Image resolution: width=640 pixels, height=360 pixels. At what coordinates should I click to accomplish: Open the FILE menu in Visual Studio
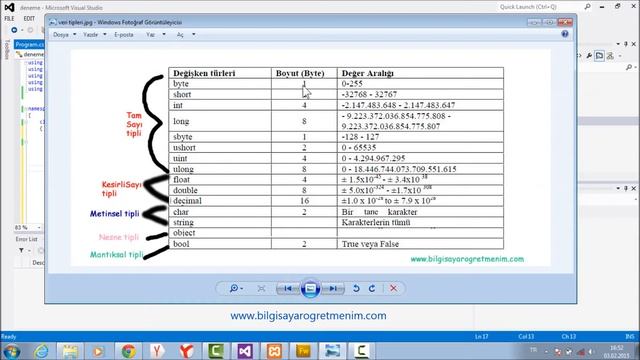[9, 19]
